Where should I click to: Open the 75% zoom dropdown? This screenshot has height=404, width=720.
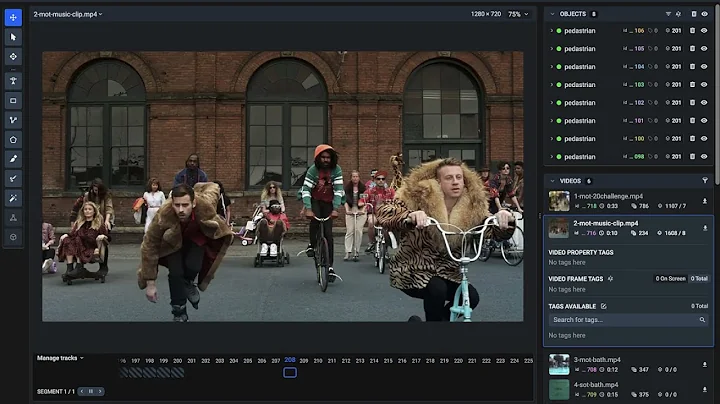point(518,14)
